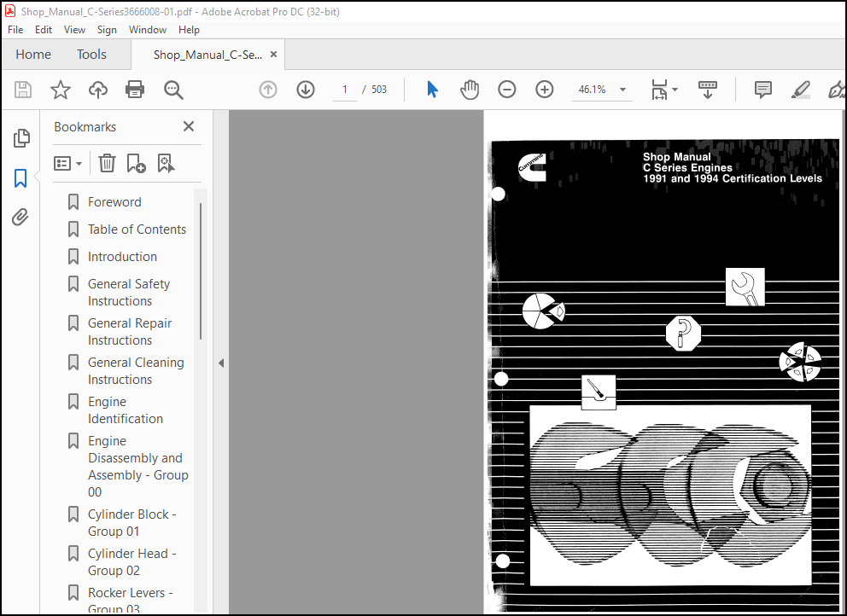
Task: Open the View menu
Action: pyautogui.click(x=74, y=30)
